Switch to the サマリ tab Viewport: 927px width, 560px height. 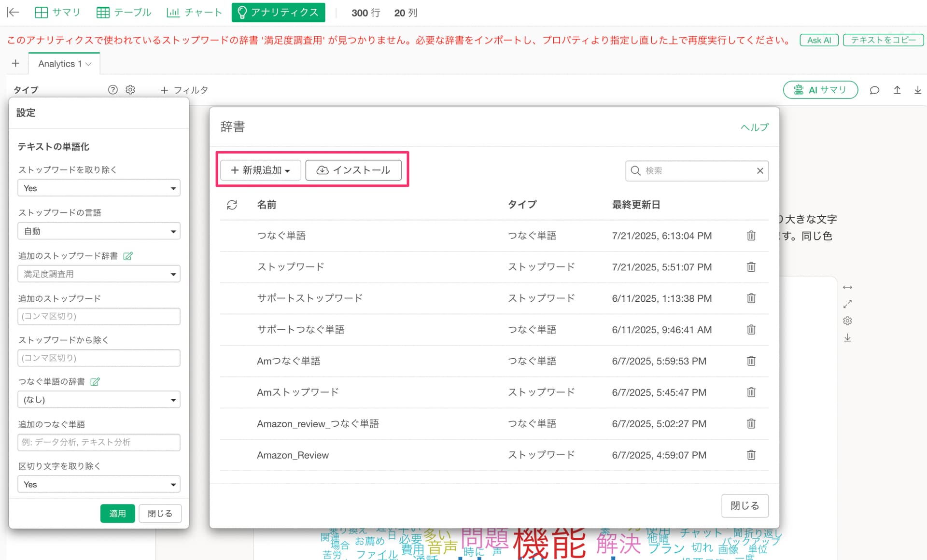(57, 13)
